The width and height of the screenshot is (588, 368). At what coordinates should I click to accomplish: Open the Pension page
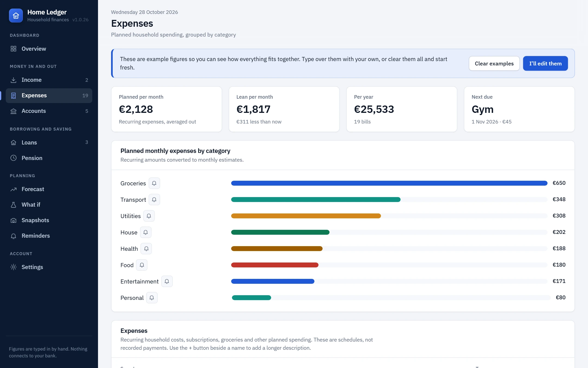tap(49, 158)
